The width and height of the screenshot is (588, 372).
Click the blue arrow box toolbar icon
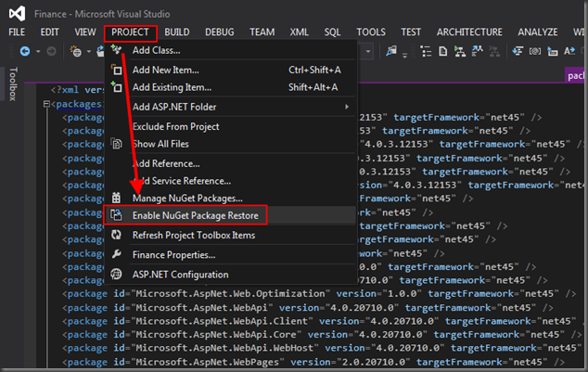click(x=553, y=51)
